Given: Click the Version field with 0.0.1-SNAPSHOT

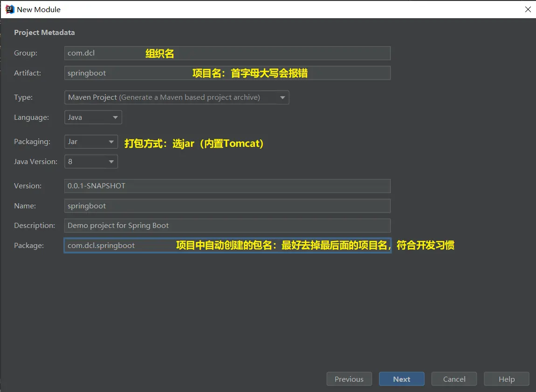Looking at the screenshot, I should pyautogui.click(x=227, y=186).
